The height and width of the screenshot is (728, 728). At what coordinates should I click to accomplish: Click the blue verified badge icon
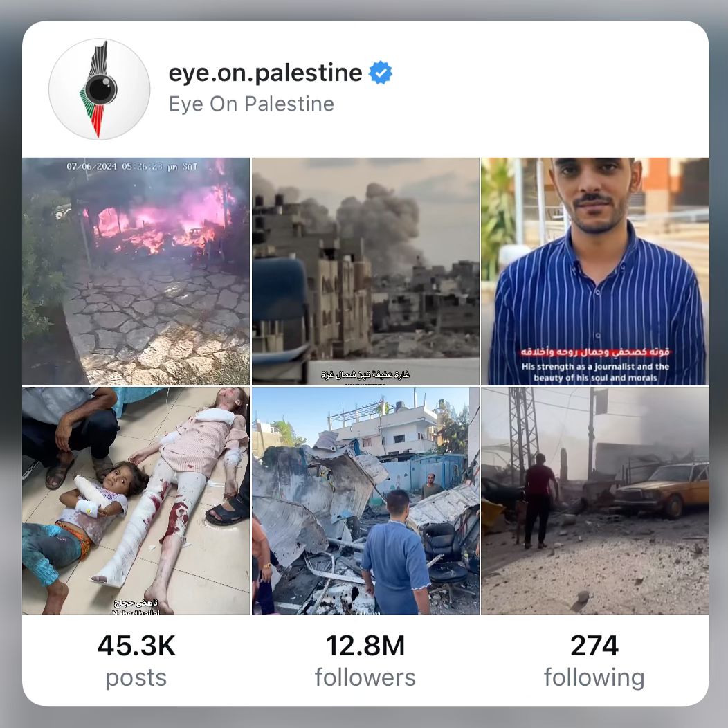(380, 73)
